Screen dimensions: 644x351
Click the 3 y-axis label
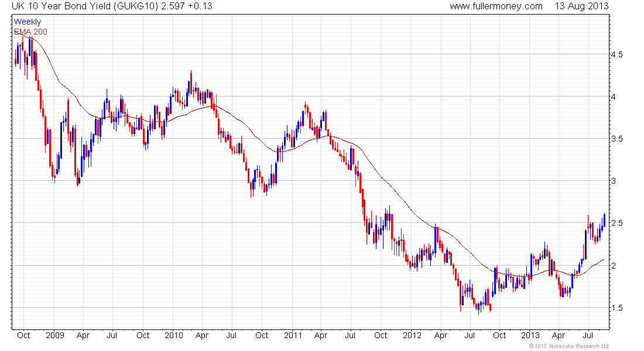click(x=614, y=181)
